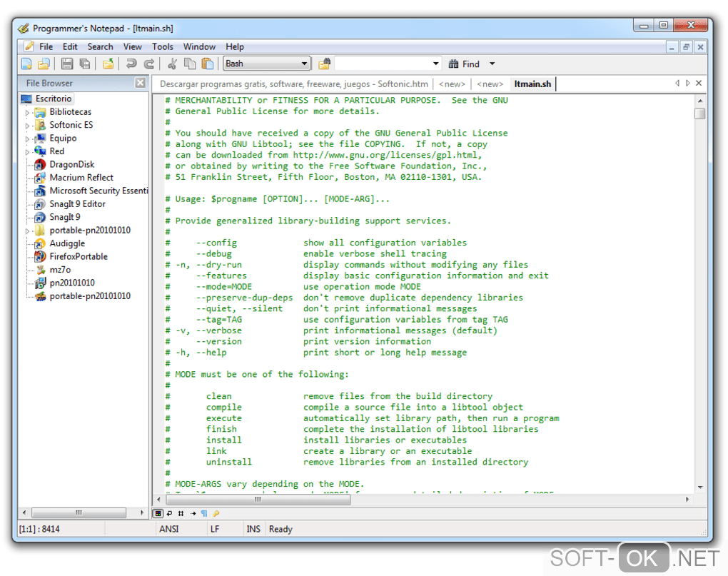This screenshot has height=576, width=728.
Task: Expand the Red tree node
Action: click(x=27, y=152)
